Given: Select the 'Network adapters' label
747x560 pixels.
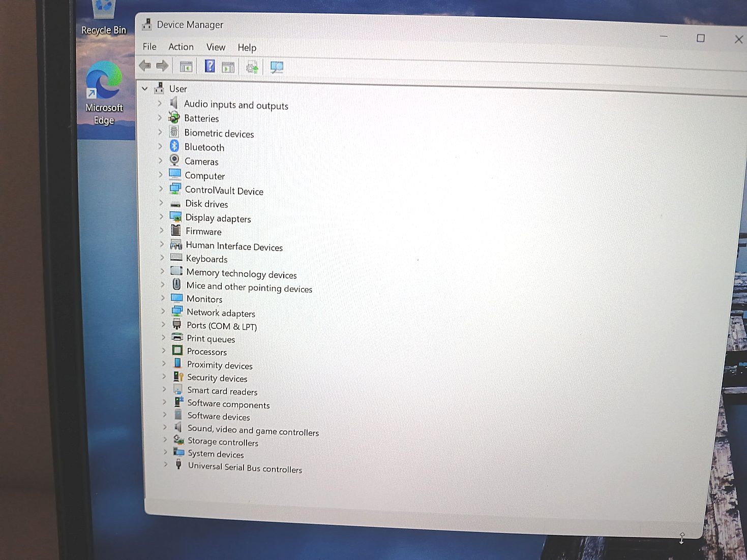Looking at the screenshot, I should point(221,313).
